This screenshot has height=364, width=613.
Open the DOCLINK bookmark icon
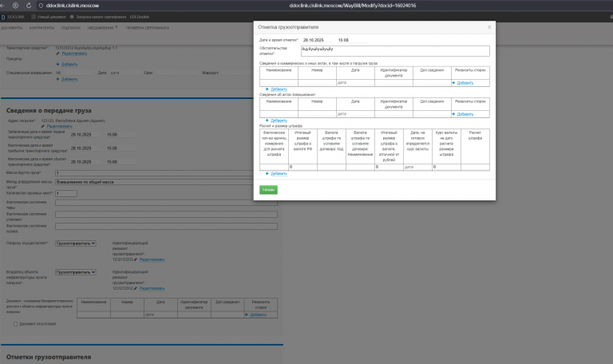3,17
